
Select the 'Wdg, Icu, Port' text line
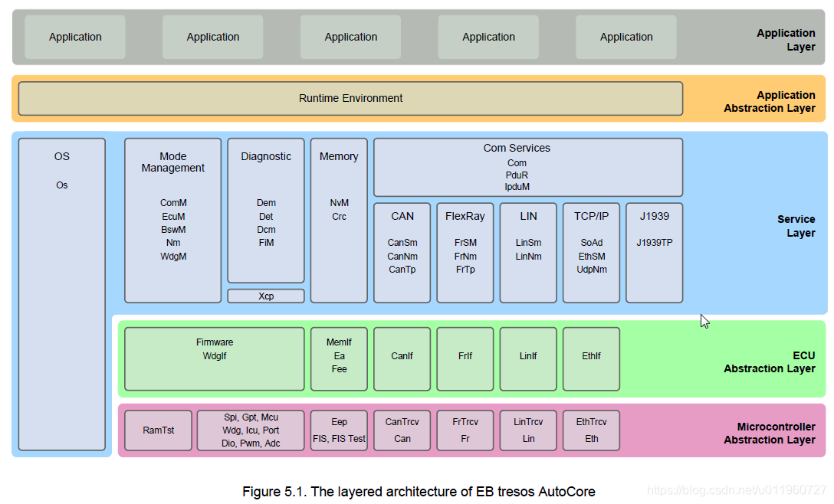251,430
